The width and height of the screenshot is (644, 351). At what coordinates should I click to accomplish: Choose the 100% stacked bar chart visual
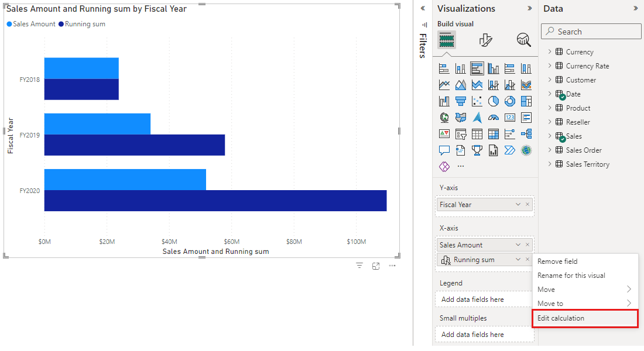[x=510, y=68]
